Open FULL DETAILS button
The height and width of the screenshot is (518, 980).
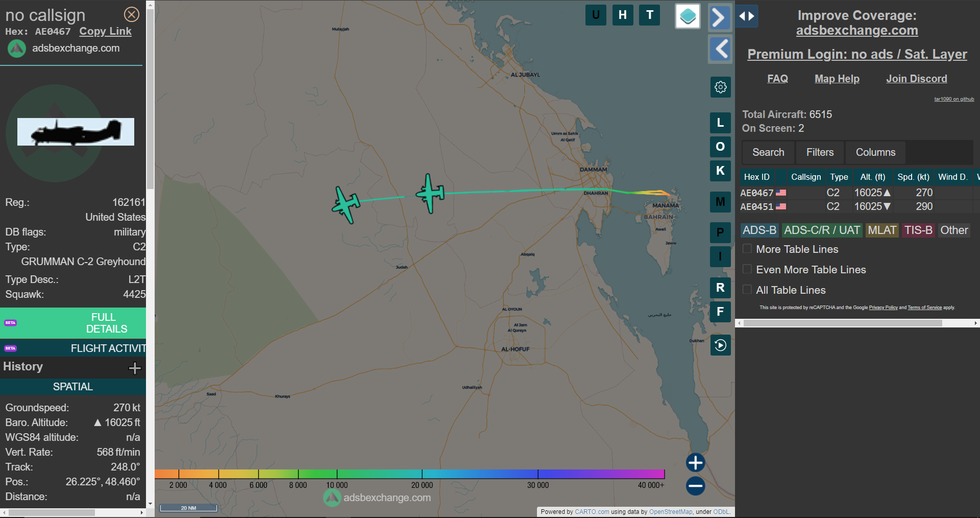click(x=73, y=323)
